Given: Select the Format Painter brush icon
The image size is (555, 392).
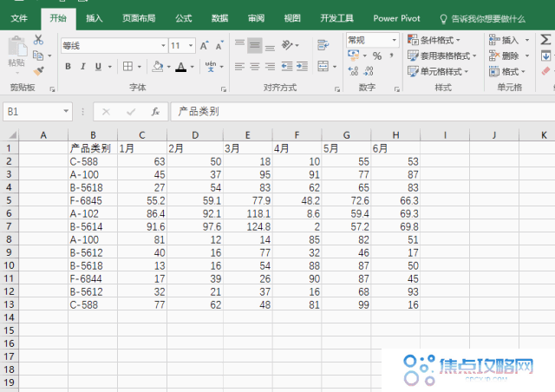Looking at the screenshot, I should click(38, 70).
